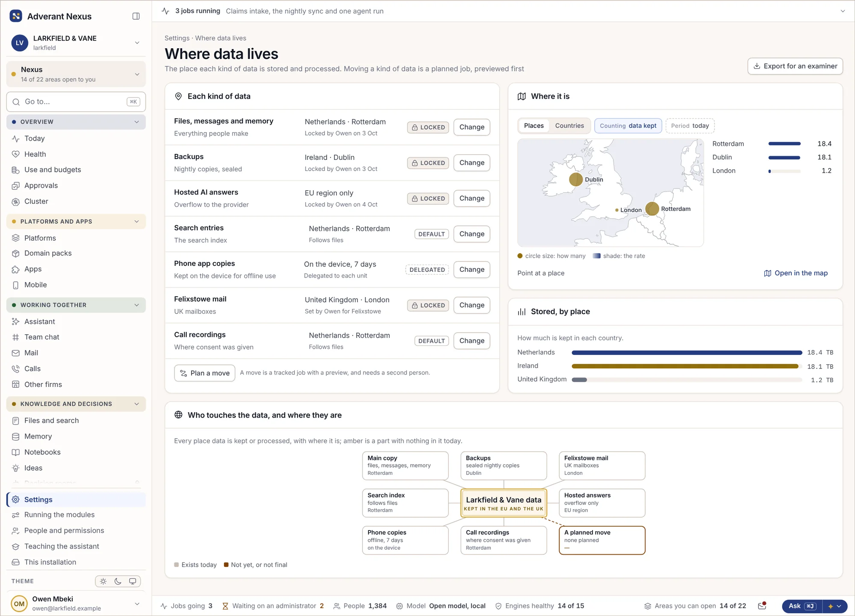Screen dimensions: 855x616
Task: Click the Team chat hash icon
Action: tap(16, 337)
